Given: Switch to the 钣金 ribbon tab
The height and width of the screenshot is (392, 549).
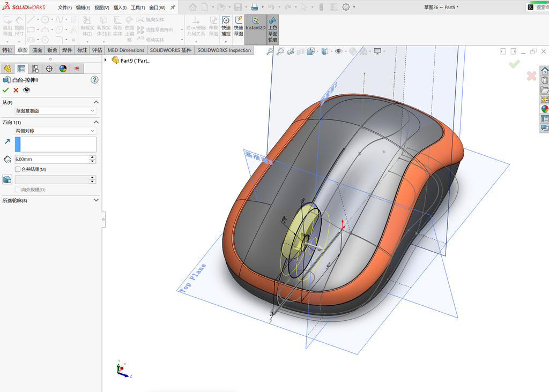Looking at the screenshot, I should pos(52,50).
